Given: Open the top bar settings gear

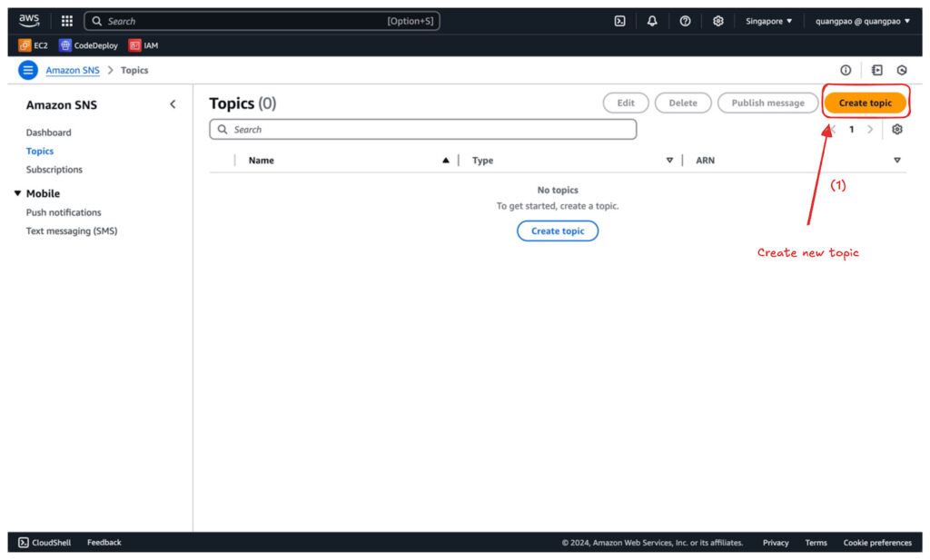Looking at the screenshot, I should point(717,22).
